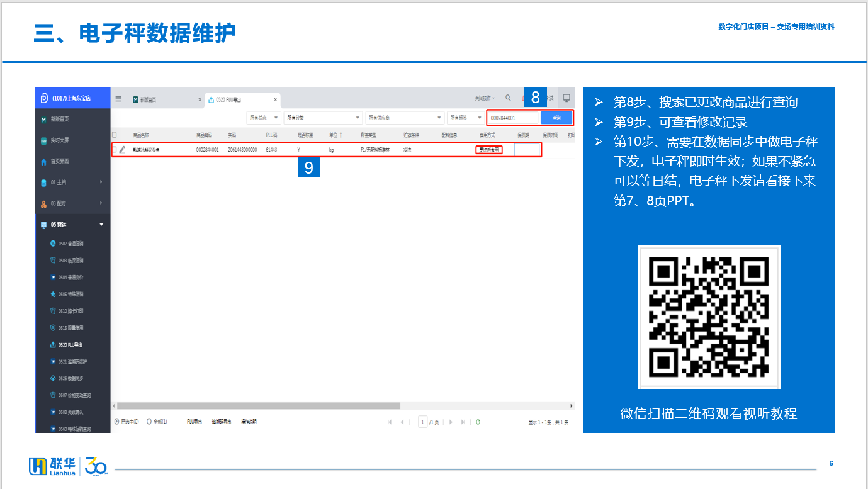The width and height of the screenshot is (868, 489).
Task: Click the search field containing 0002844001
Action: tap(513, 118)
